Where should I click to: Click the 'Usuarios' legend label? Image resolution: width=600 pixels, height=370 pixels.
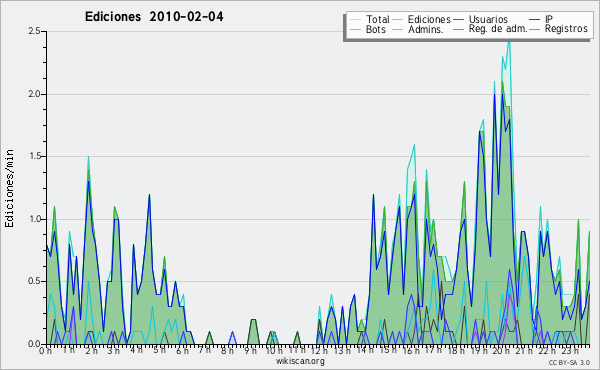click(x=488, y=19)
